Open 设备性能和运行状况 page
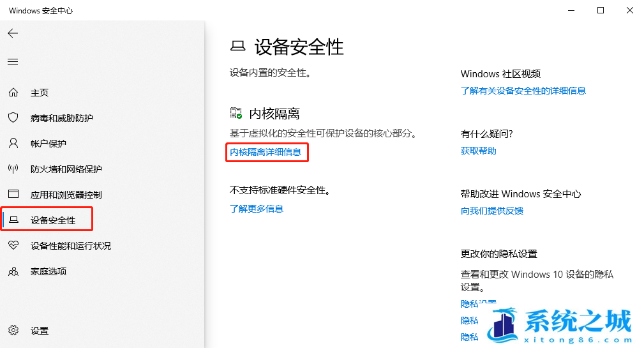The image size is (644, 348). tap(71, 246)
